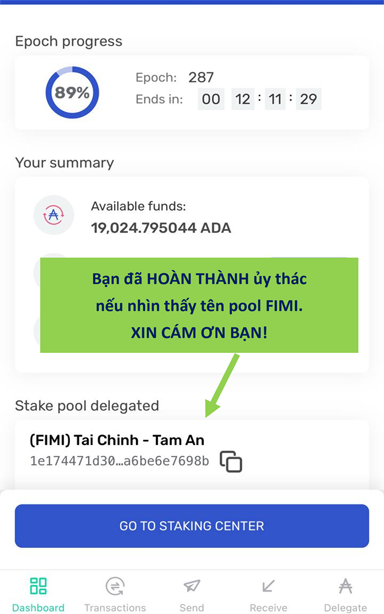Tap the Receive arrow icon
Screen dimensions: 384x614
pyautogui.click(x=268, y=586)
